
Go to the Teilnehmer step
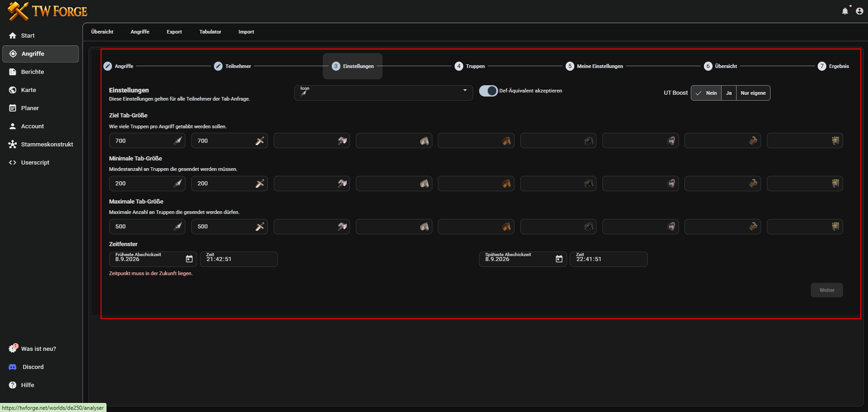point(233,66)
